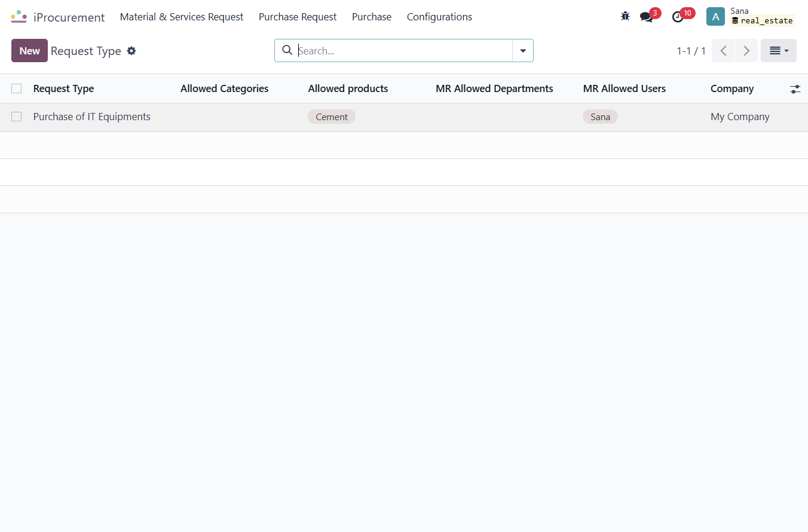The image size is (808, 532).
Task: Create a New request type
Action: pyautogui.click(x=29, y=51)
